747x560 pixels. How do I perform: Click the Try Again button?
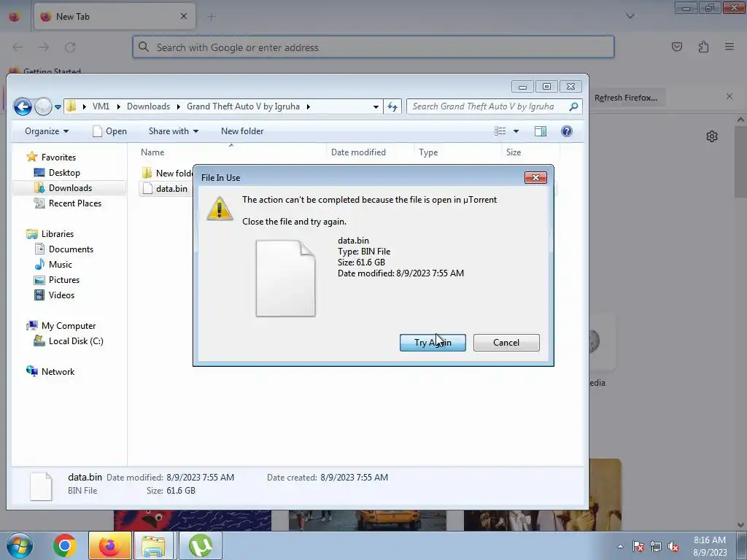pos(433,343)
